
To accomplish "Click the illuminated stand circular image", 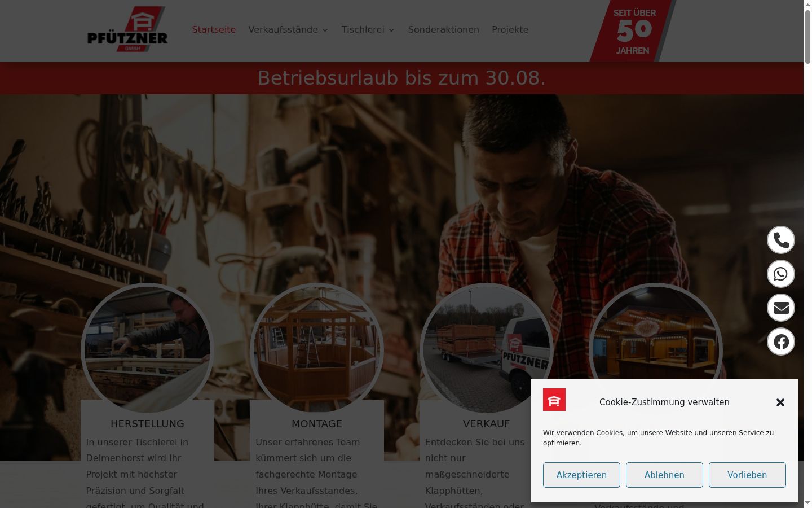I will (x=656, y=331).
